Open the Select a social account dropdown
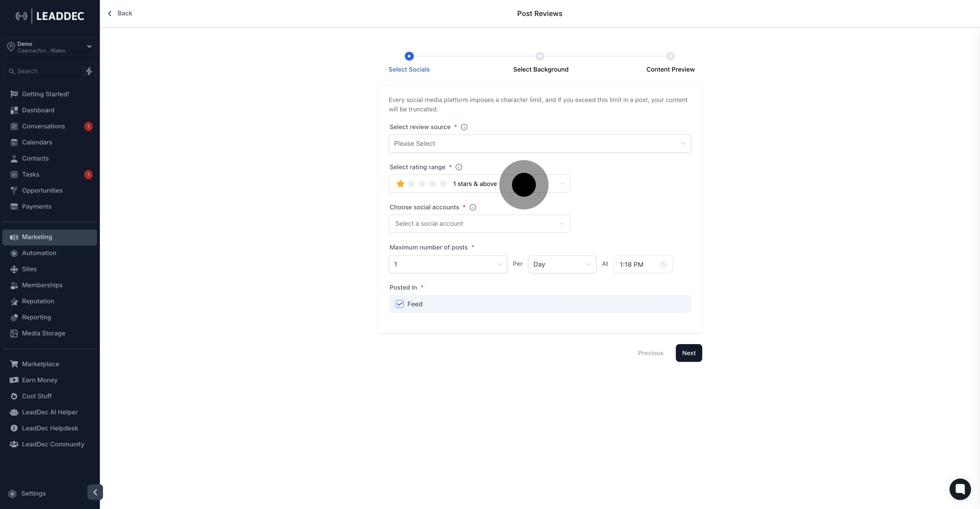980x509 pixels. (479, 224)
